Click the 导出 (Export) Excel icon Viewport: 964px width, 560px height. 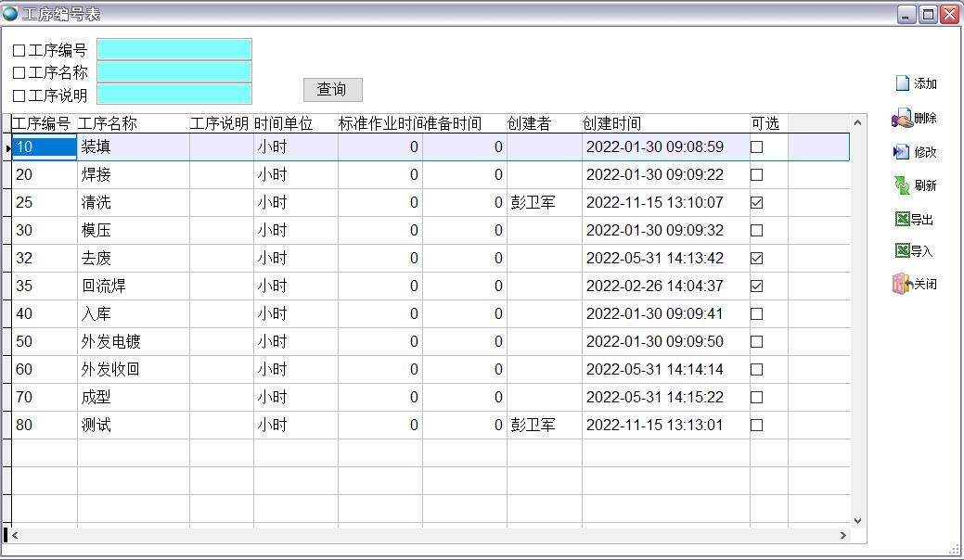point(902,220)
